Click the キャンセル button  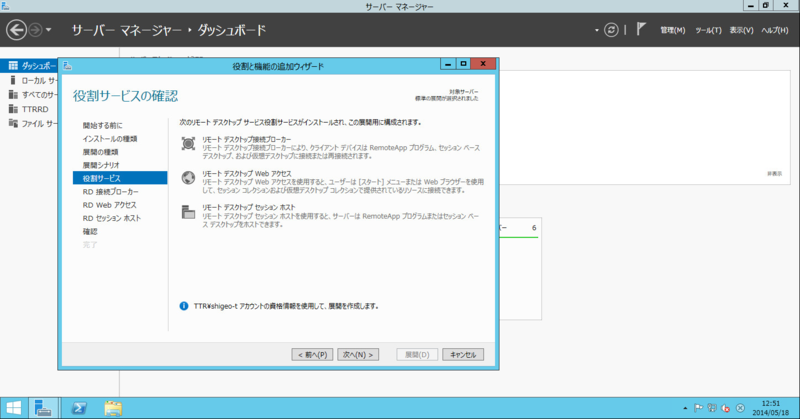tap(463, 354)
